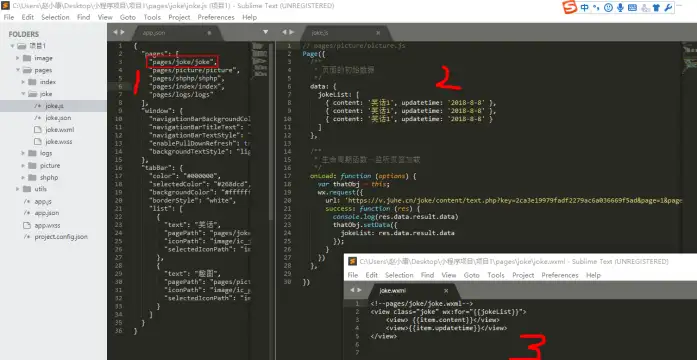
Task: Toggle the Sogou Chinese language mode icon
Action: (x=585, y=8)
